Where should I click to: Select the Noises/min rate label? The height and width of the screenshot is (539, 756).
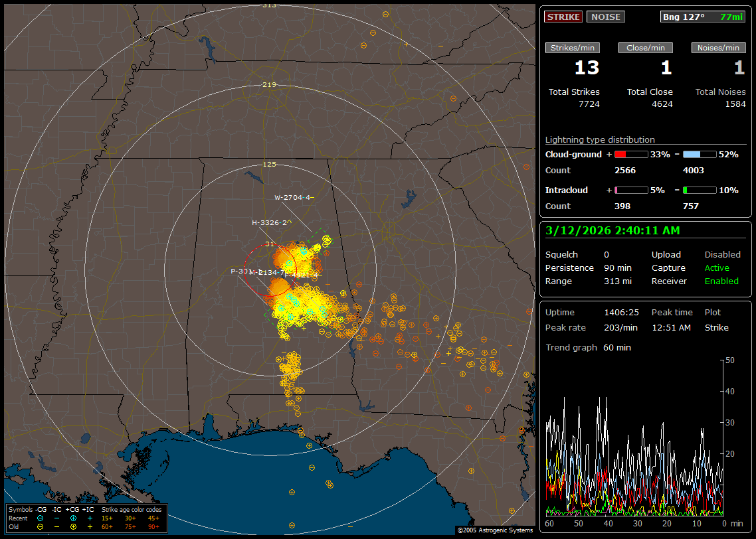[x=718, y=48]
